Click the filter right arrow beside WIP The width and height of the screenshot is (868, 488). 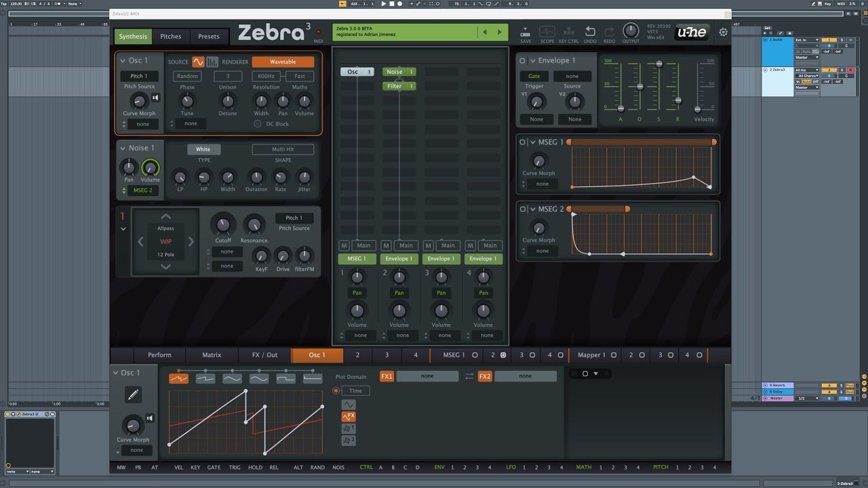coord(191,241)
